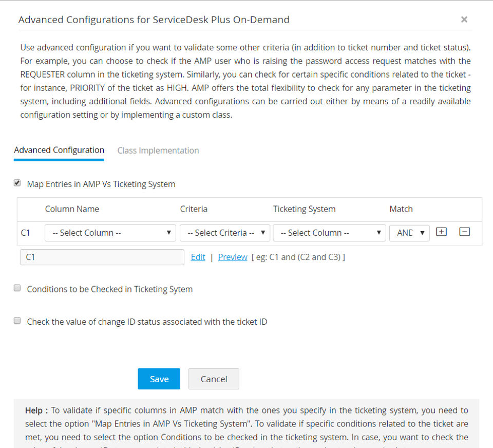Close the Advanced Configurations dialog

point(464,20)
